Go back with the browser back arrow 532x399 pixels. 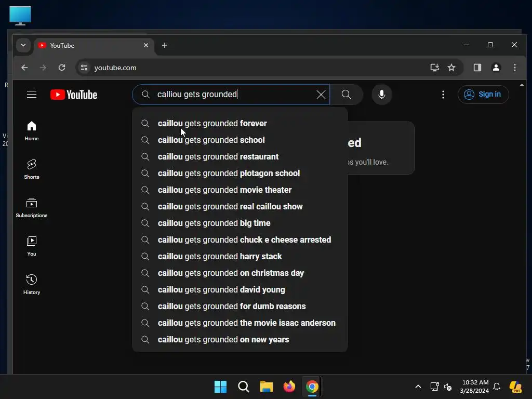(x=24, y=68)
